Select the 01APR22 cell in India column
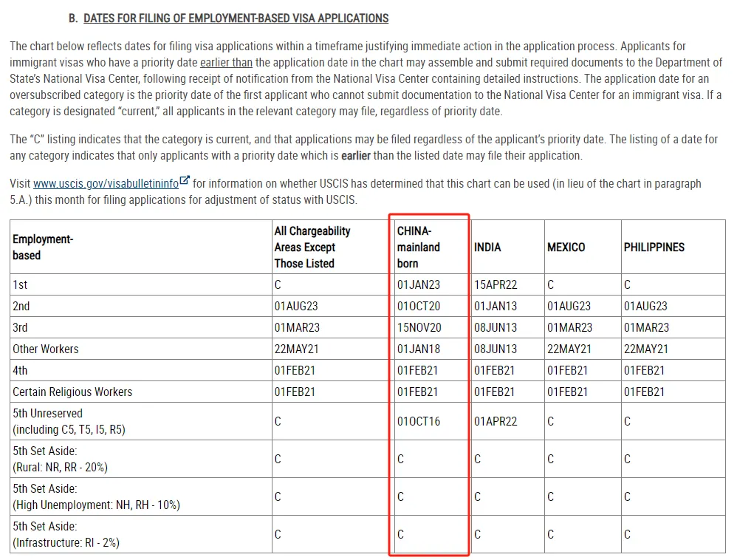Viewport: 737px width, 560px height. [x=496, y=421]
